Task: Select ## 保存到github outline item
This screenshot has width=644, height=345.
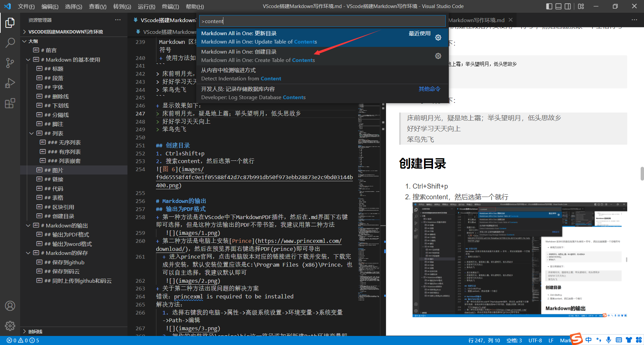Action: [73, 262]
